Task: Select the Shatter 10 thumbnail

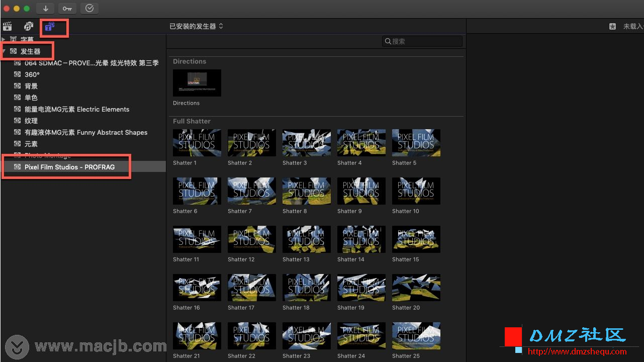Action: click(x=416, y=191)
